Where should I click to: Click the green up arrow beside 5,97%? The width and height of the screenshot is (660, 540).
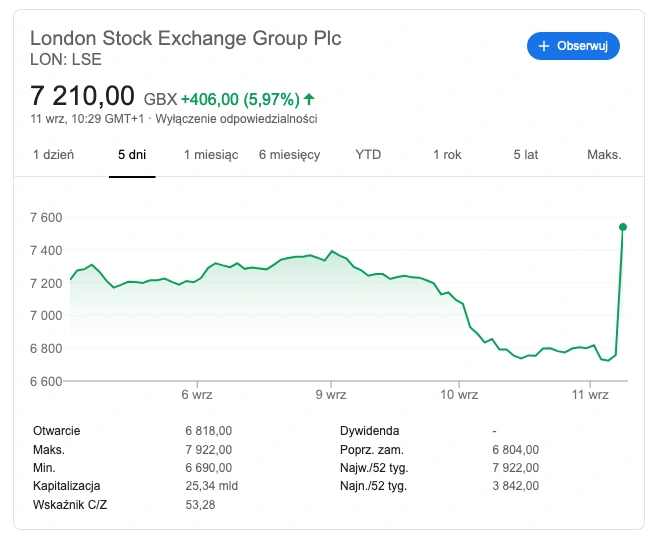pyautogui.click(x=309, y=99)
